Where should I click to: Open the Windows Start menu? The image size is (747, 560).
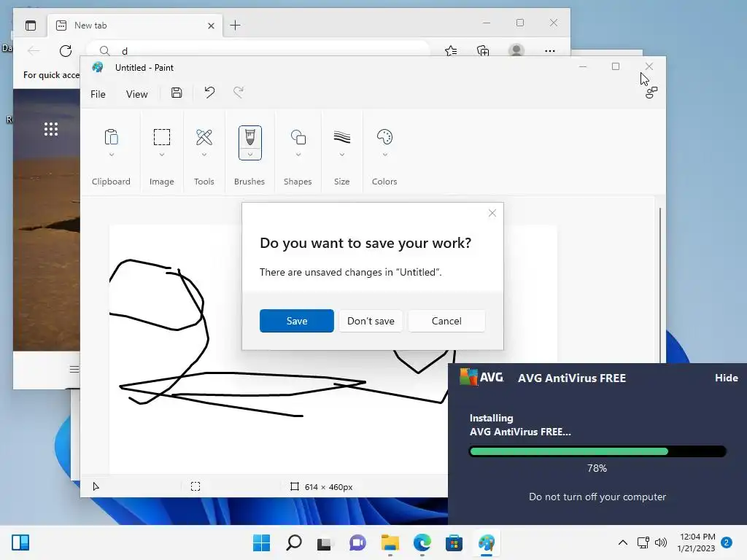click(261, 542)
